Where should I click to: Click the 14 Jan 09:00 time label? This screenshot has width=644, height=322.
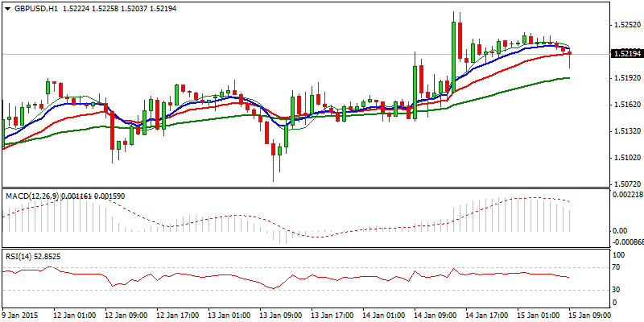(436, 316)
